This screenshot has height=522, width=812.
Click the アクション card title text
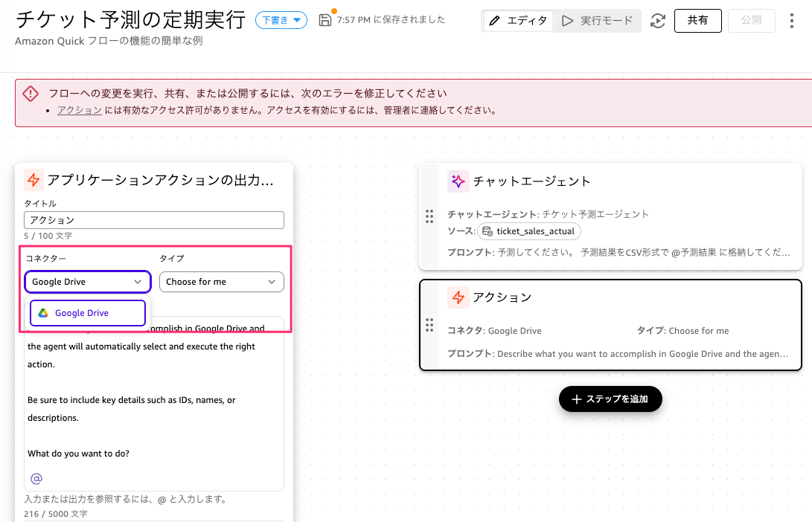502,297
